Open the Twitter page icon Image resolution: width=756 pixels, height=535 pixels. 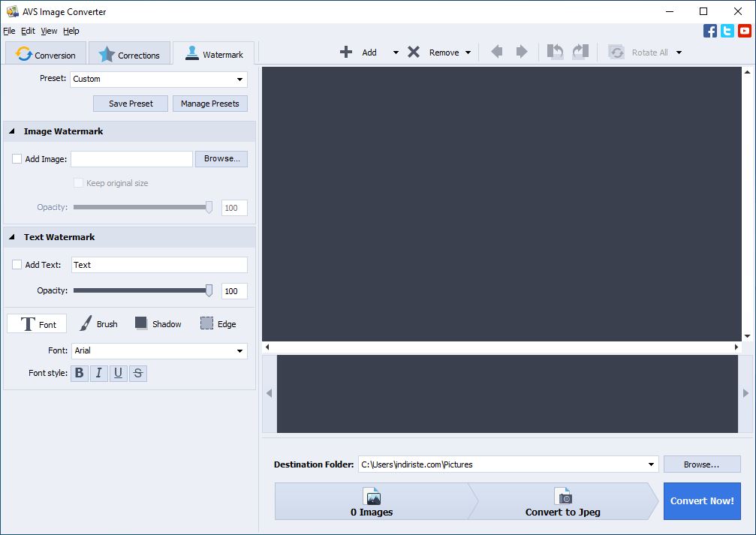pos(727,31)
